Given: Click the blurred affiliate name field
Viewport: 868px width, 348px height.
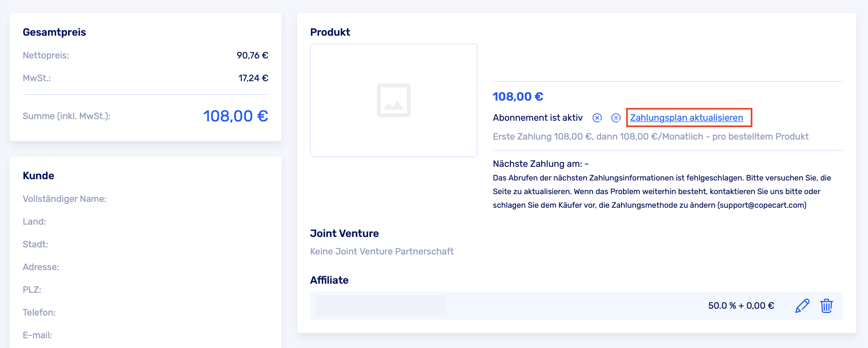Looking at the screenshot, I should coord(381,305).
